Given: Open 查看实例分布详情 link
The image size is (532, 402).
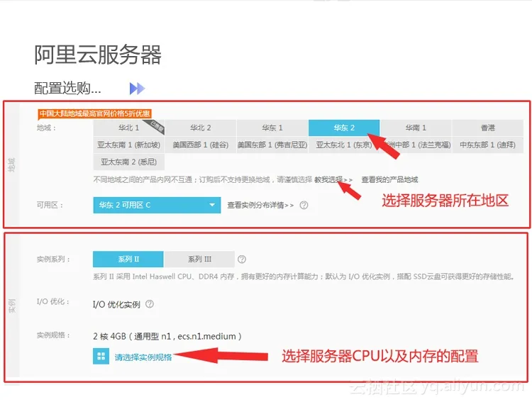Looking at the screenshot, I should 260,205.
